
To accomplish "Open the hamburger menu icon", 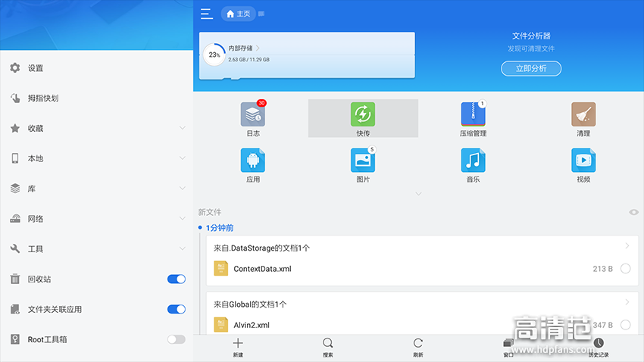I will point(207,14).
